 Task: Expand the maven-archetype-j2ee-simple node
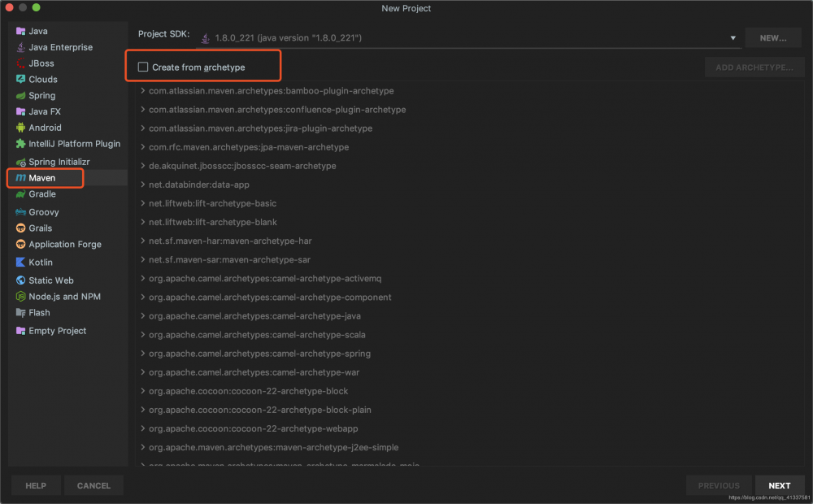point(142,448)
